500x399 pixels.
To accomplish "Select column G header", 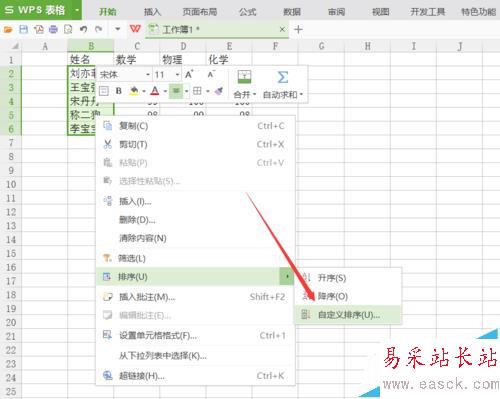I will (x=321, y=46).
